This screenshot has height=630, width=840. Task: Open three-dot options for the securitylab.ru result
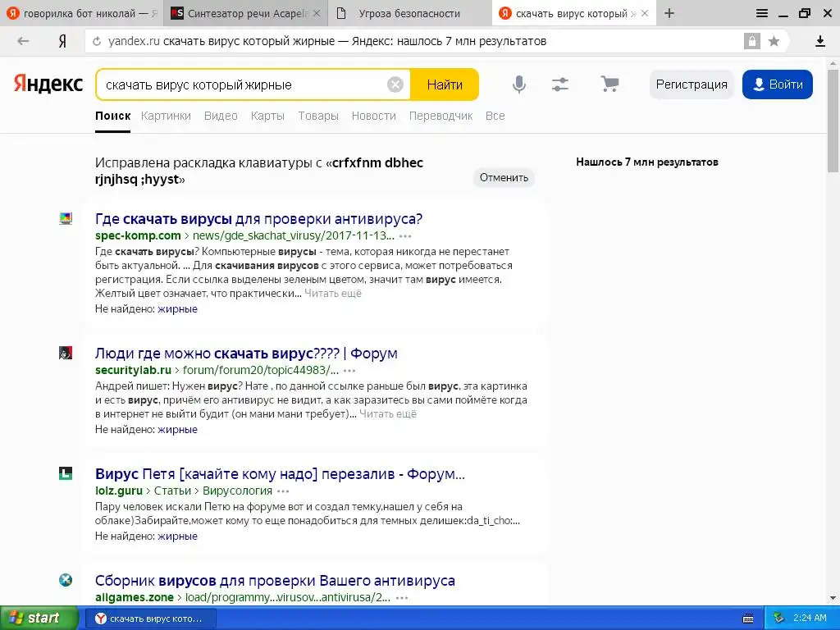349,371
